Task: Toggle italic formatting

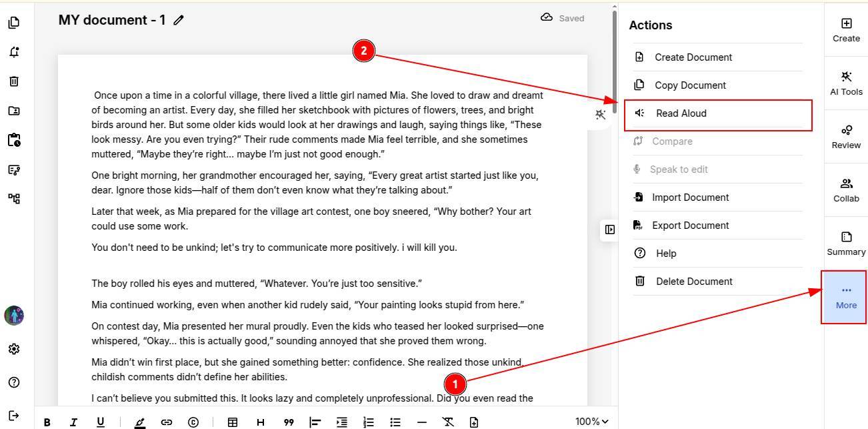Action: click(x=73, y=422)
